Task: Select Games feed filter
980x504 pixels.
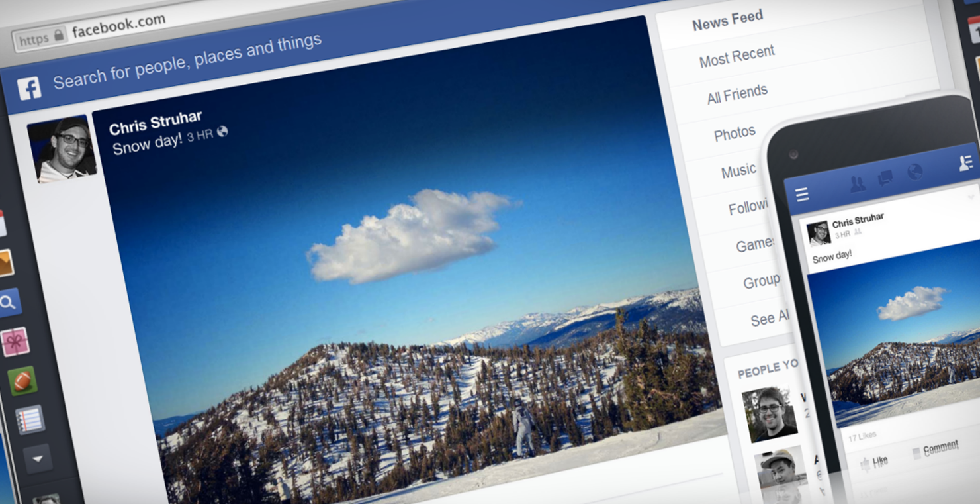Action: pos(754,245)
